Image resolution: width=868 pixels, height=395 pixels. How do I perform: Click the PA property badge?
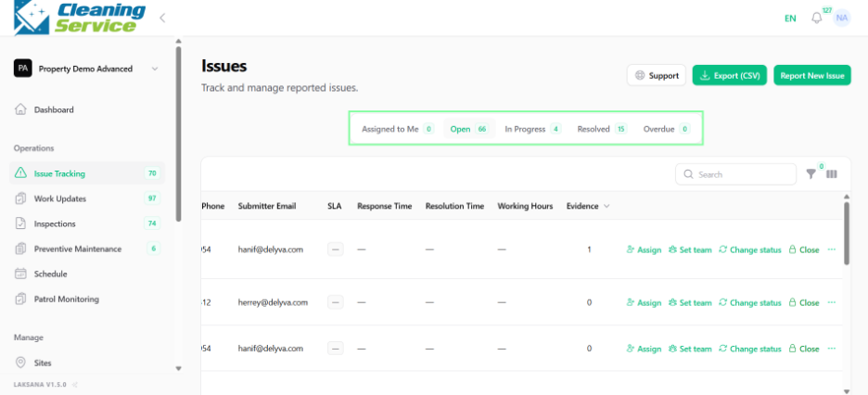(22, 69)
